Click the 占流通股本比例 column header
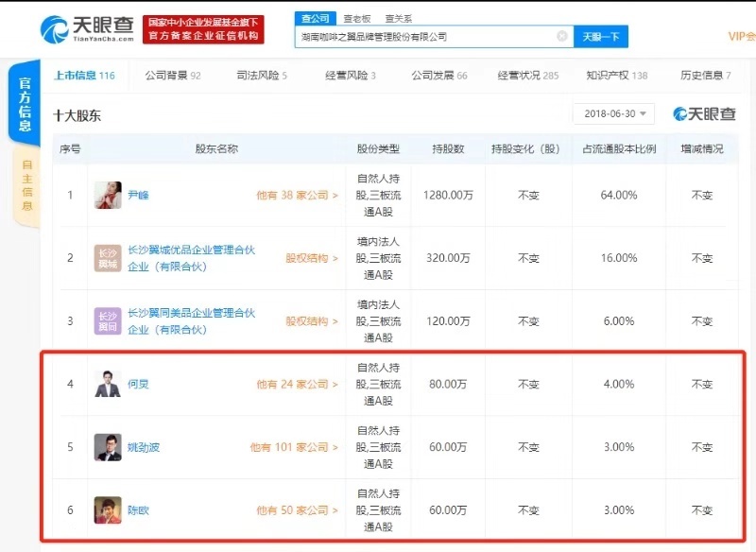756x552 pixels. click(x=619, y=149)
